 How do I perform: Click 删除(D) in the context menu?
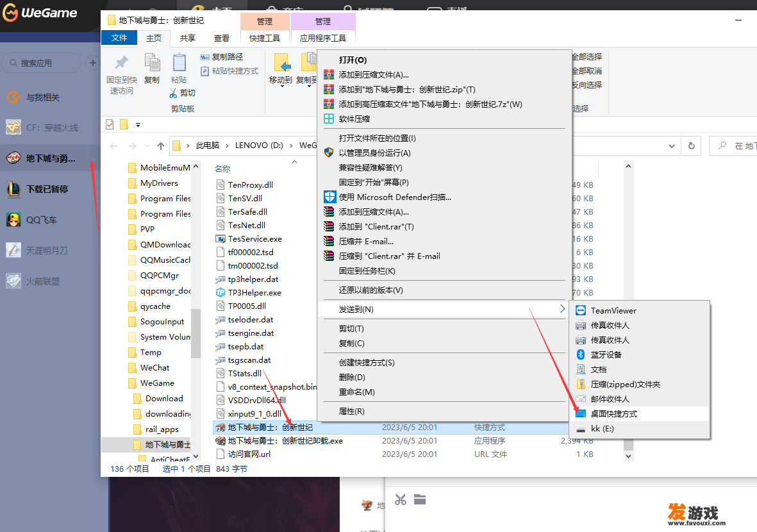(444, 377)
